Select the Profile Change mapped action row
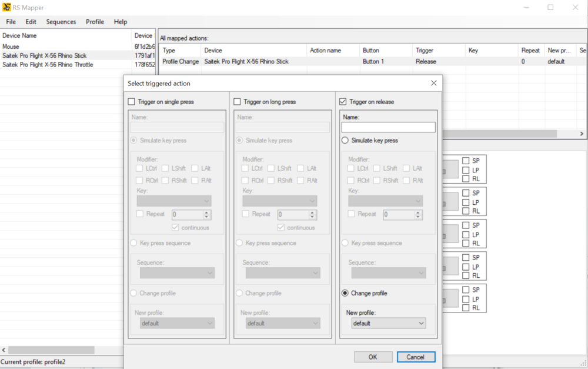The height and width of the screenshot is (369, 588). coord(373,62)
